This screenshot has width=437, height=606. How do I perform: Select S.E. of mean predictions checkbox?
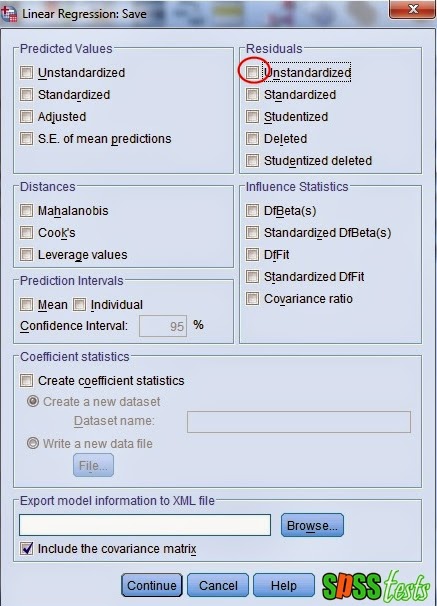pos(26,138)
